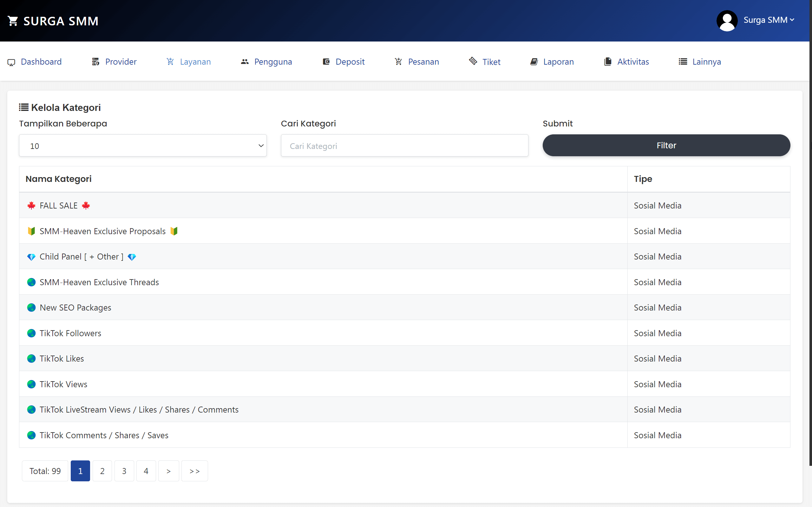Open the TikTok Followers category
Screen dimensions: 812x507
tap(70, 333)
